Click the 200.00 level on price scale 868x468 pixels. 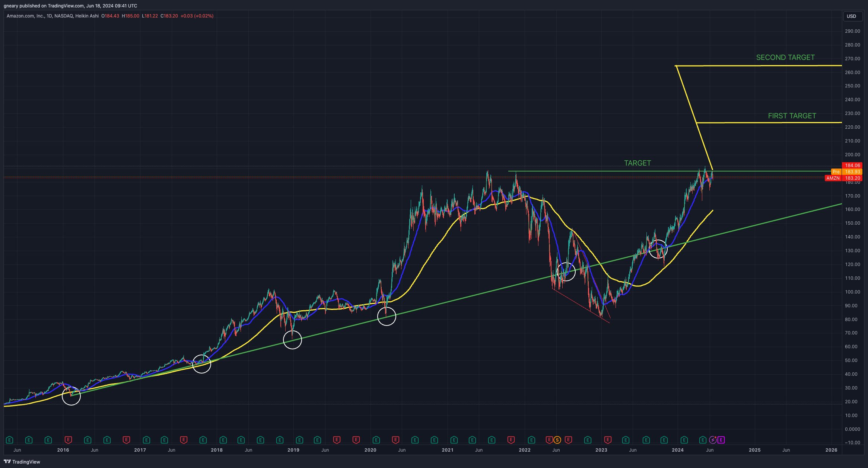pos(852,155)
